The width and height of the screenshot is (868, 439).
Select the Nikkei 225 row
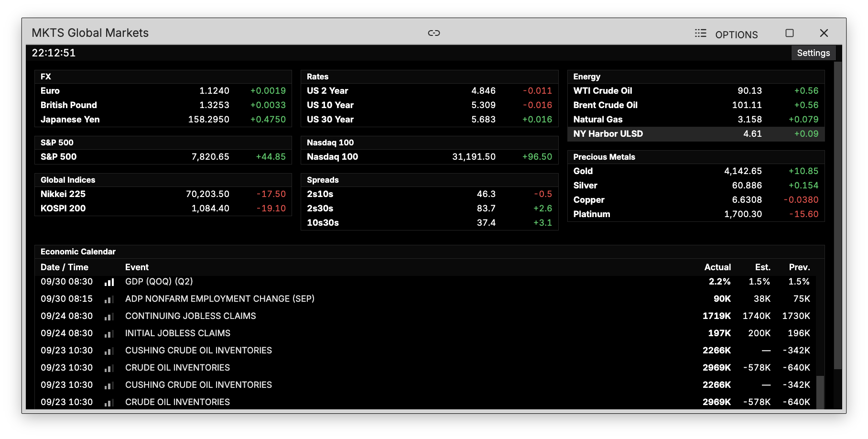[163, 194]
